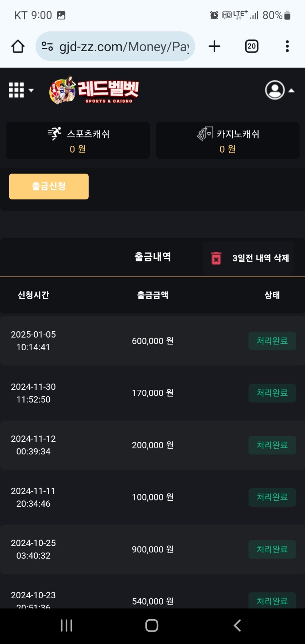The height and width of the screenshot is (644, 305).
Task: Select the 스포츠캐쉬 balance panel
Action: (x=78, y=141)
